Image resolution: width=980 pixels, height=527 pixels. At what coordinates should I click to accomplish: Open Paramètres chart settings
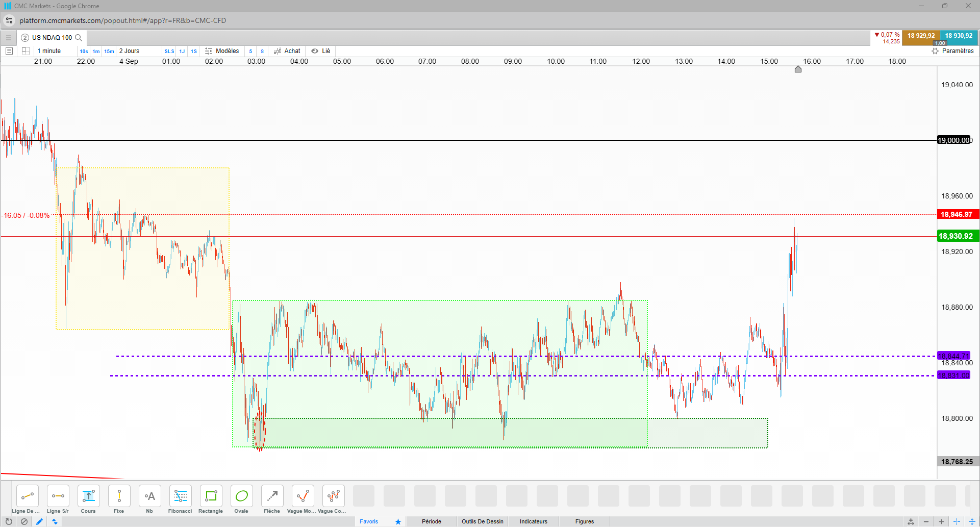[x=952, y=51]
